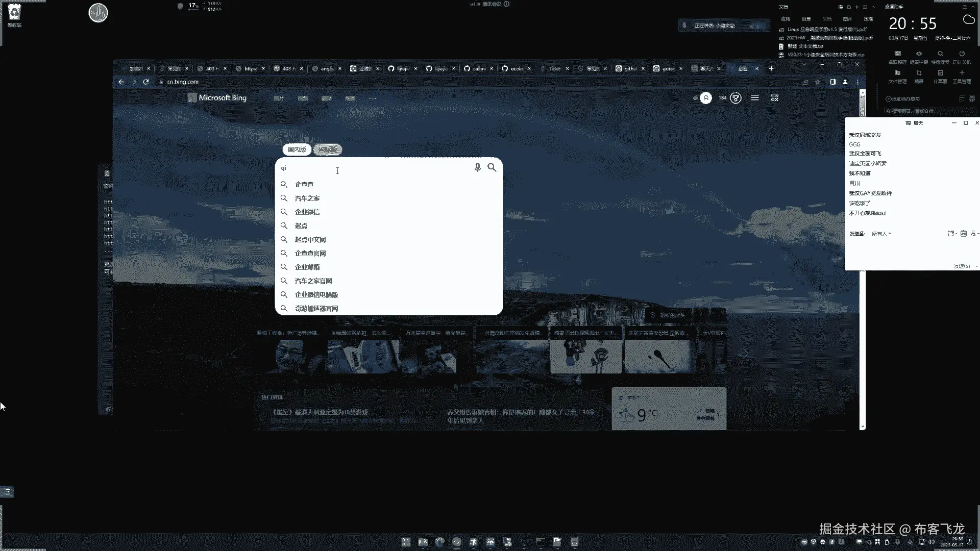Click in the Bing search input field
Screen dimensions: 980x551
point(378,168)
